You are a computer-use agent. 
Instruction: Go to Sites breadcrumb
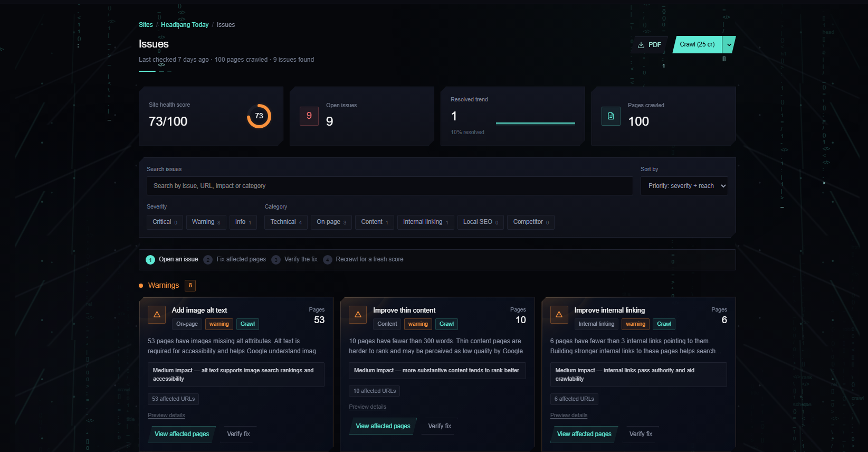click(146, 25)
